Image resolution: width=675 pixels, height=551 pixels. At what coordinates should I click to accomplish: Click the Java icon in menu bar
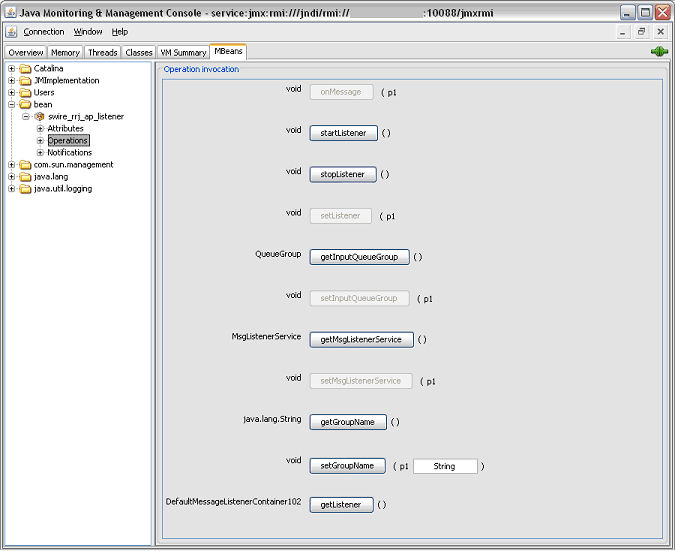tap(11, 32)
